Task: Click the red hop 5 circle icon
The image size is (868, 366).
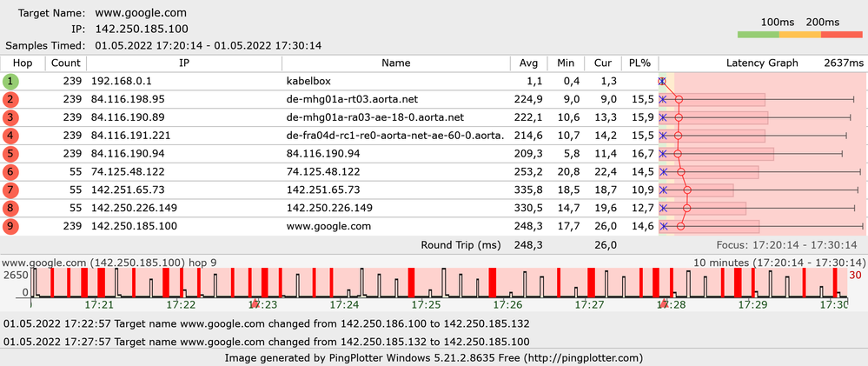Action: tap(10, 155)
